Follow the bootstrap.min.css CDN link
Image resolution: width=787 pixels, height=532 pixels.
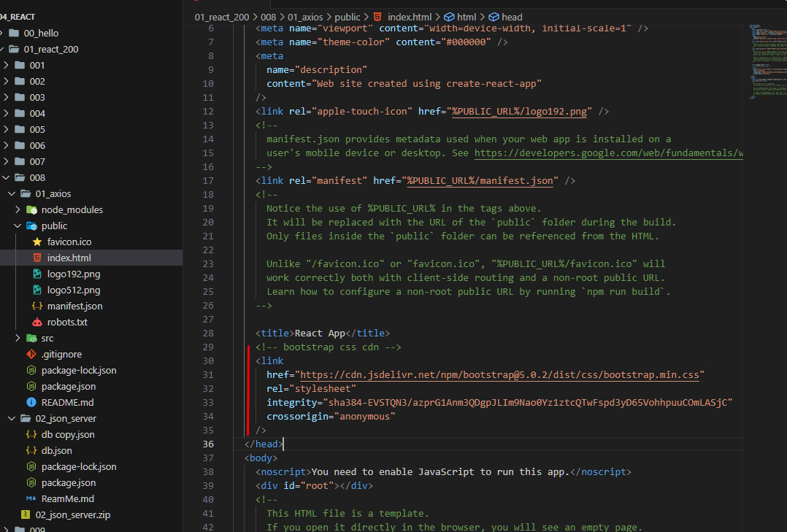(x=499, y=375)
